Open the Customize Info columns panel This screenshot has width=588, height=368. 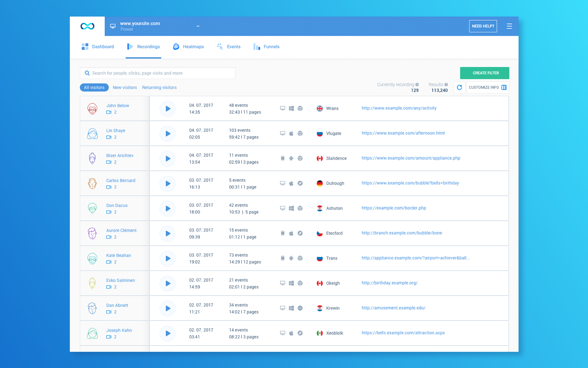[x=487, y=87]
